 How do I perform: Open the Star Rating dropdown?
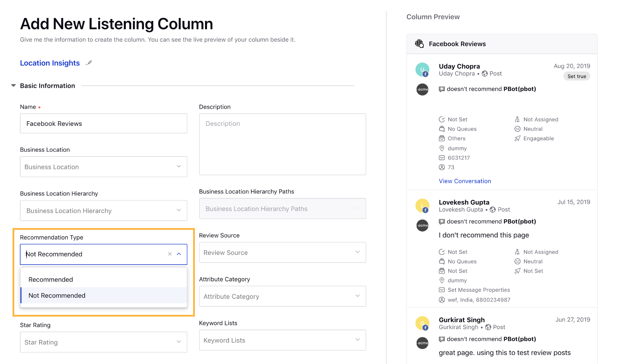(104, 342)
